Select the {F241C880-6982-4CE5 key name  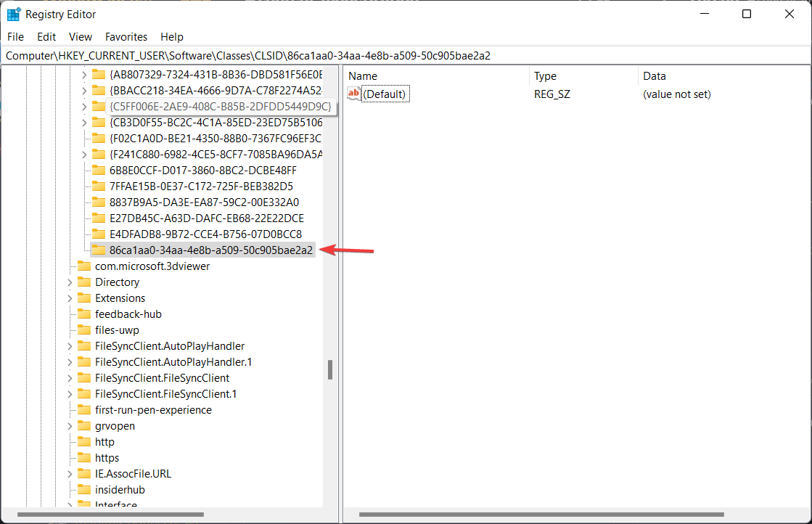[216, 155]
